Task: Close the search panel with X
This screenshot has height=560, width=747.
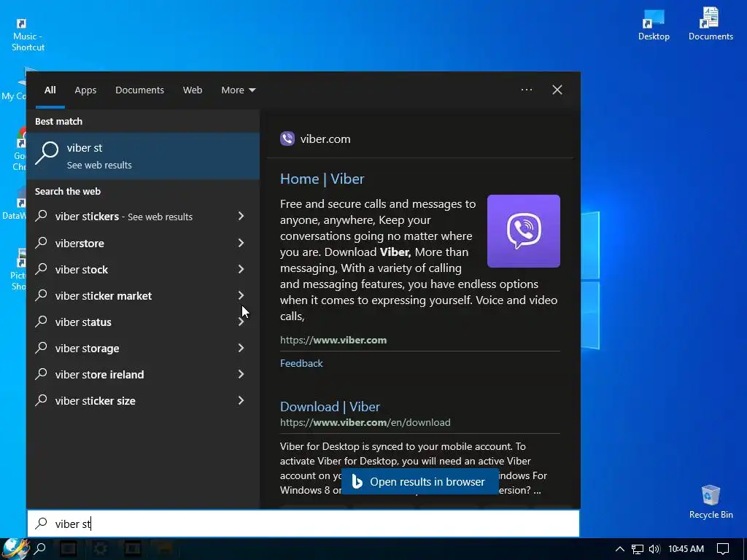Action: (557, 90)
